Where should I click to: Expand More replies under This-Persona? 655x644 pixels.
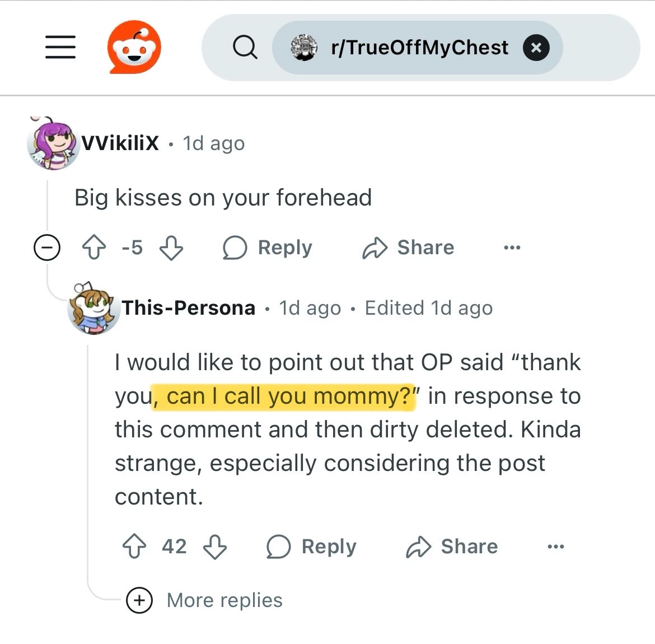(204, 600)
